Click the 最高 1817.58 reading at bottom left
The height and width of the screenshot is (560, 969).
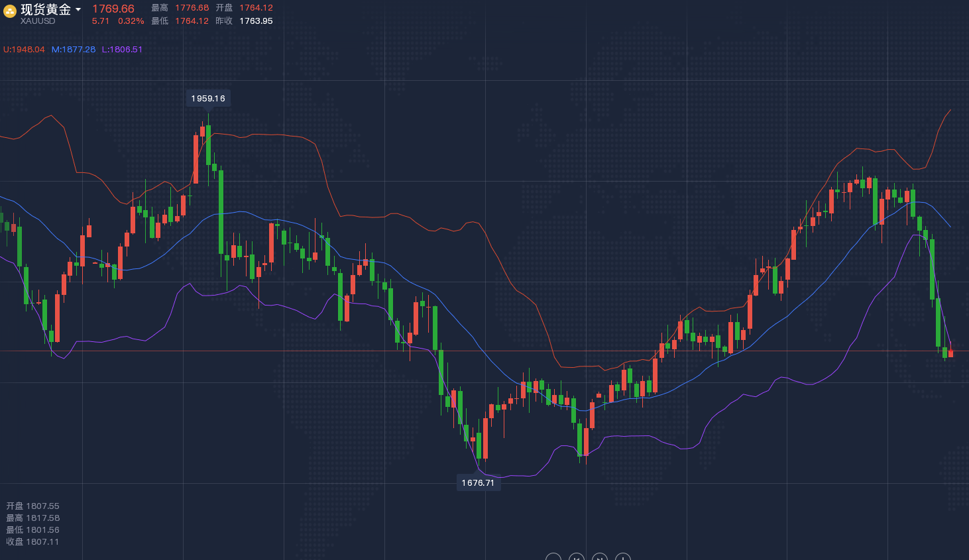click(x=32, y=518)
